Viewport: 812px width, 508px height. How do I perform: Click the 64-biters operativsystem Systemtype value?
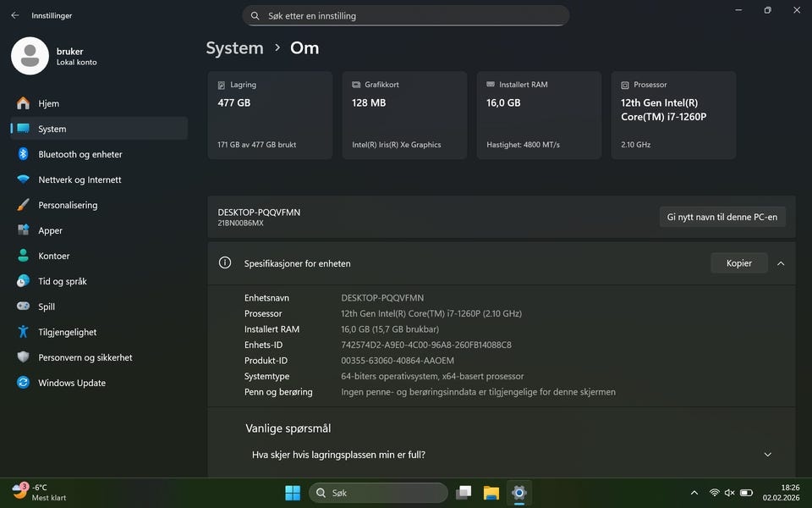tap(432, 376)
